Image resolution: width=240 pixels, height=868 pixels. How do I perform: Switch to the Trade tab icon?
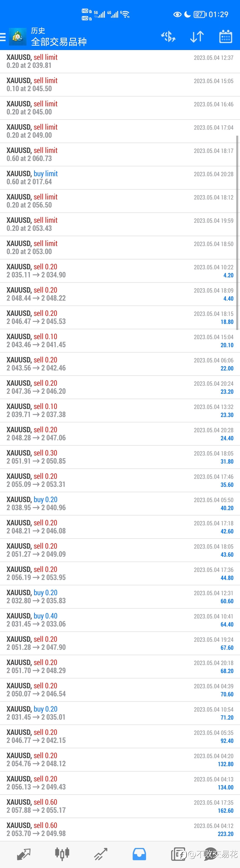101,854
